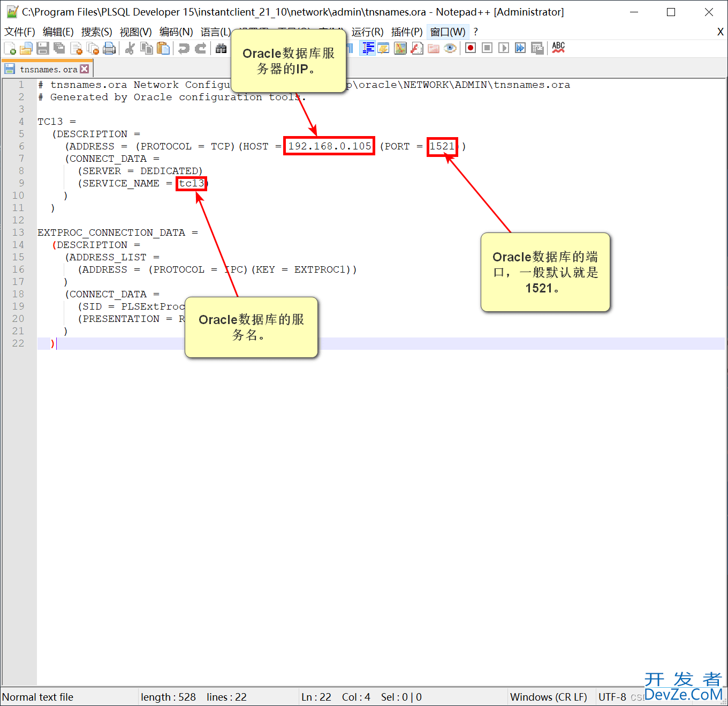Screen dimensions: 728x706
Task: Click 'Ln : 22' status bar entry
Action: [316, 697]
